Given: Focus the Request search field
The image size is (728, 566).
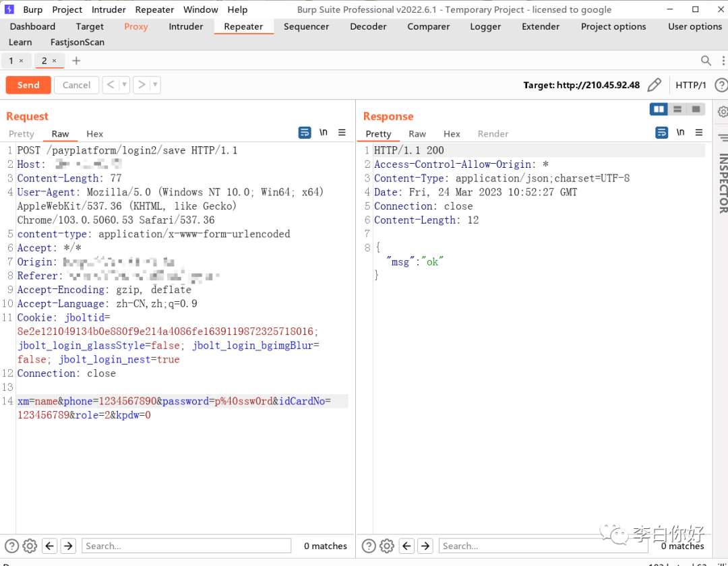Looking at the screenshot, I should tap(186, 546).
